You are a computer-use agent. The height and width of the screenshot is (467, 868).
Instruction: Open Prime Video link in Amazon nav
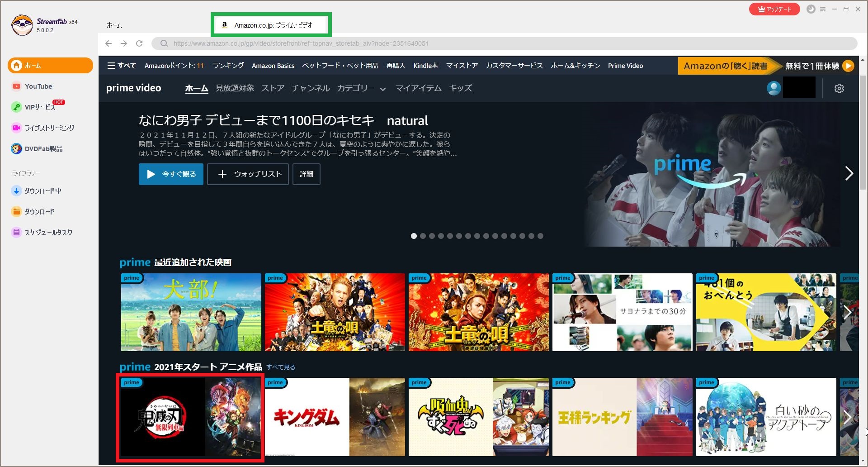625,66
